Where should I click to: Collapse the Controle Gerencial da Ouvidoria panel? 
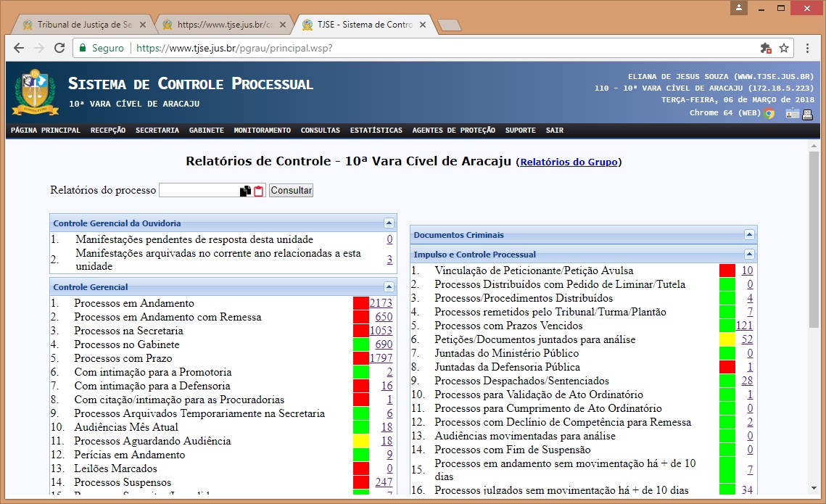[x=389, y=223]
